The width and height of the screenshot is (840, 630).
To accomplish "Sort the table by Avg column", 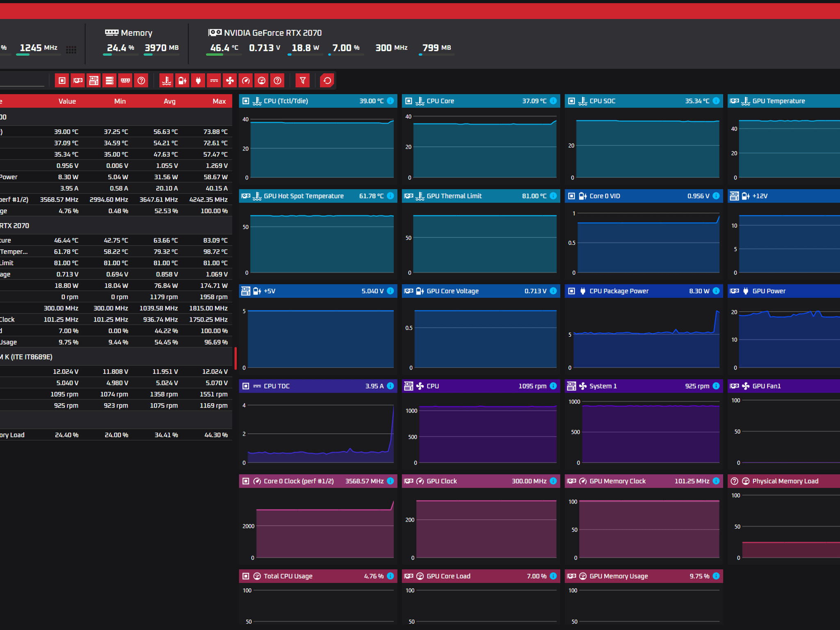I will coord(169,101).
